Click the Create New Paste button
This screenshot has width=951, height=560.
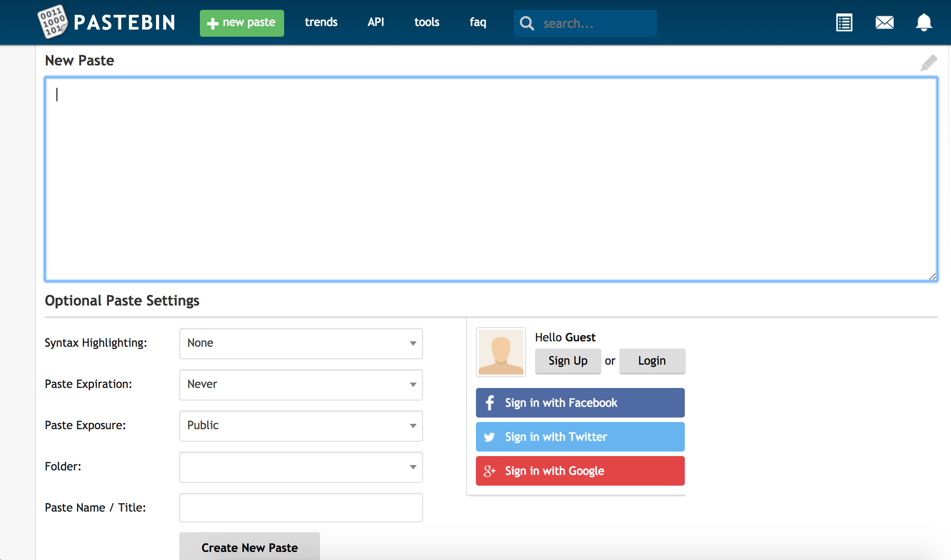coord(250,547)
